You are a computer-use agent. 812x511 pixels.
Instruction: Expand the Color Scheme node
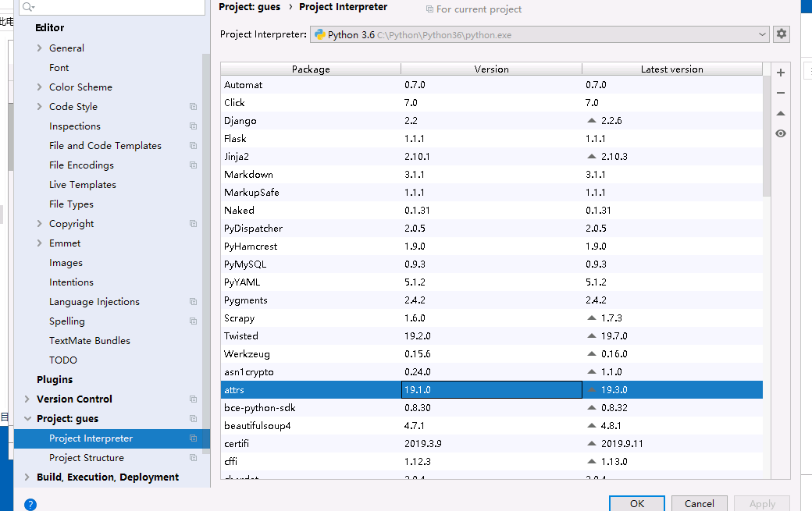click(x=39, y=87)
